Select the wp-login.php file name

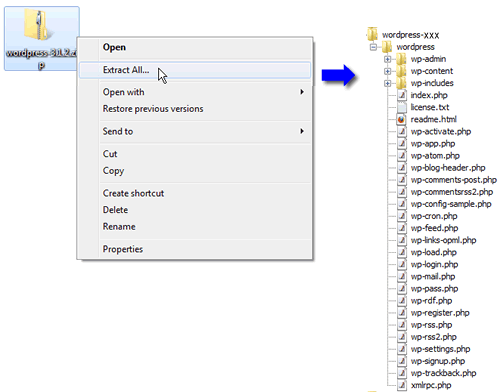434,265
